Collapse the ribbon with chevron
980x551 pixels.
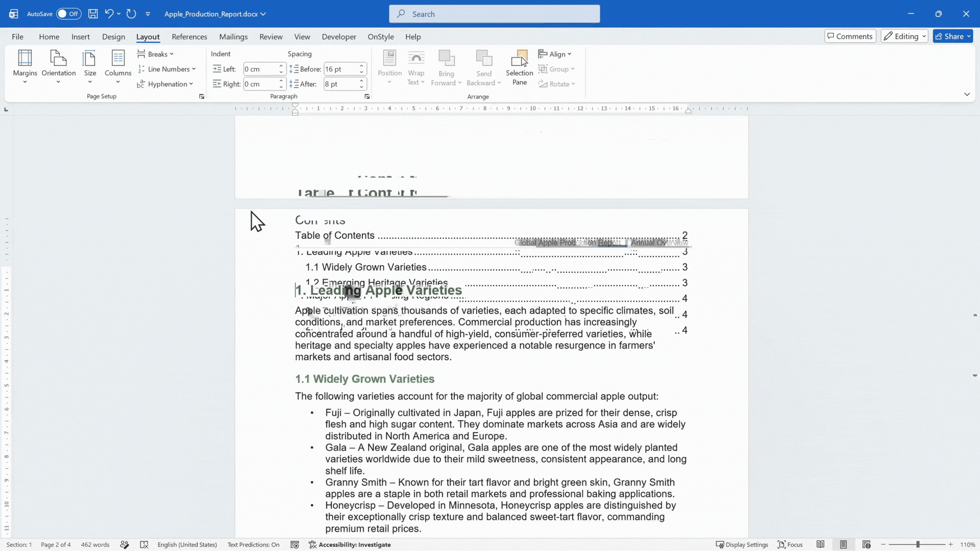tap(967, 94)
